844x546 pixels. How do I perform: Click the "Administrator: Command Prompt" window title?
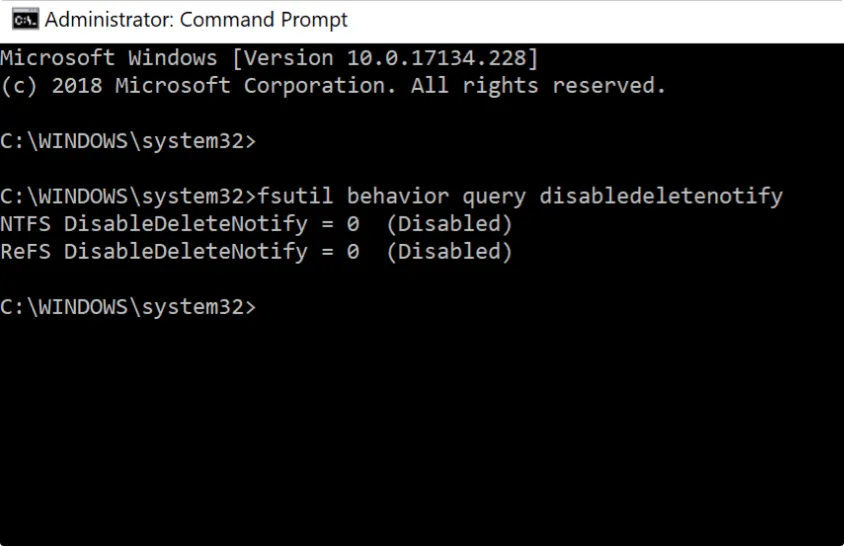tap(196, 20)
